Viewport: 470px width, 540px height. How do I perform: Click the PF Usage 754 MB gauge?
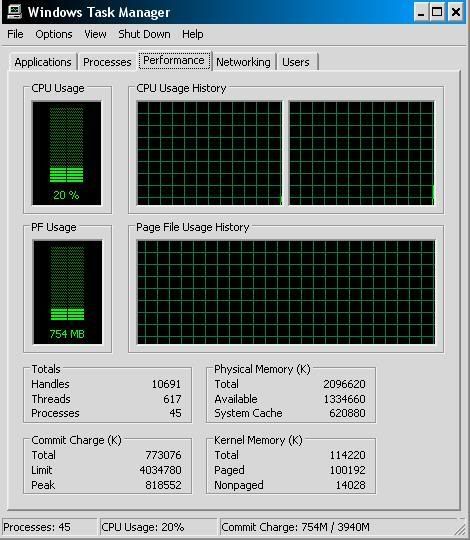point(67,292)
